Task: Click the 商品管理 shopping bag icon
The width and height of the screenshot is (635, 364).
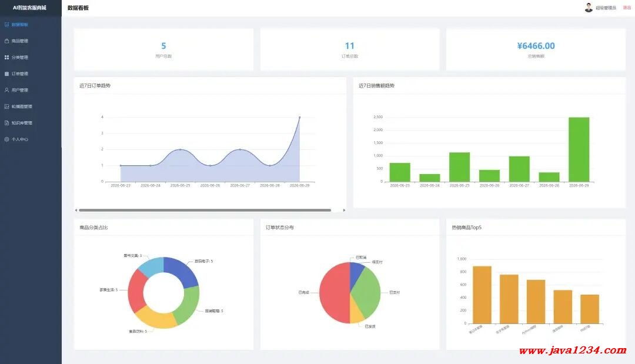Action: click(x=6, y=41)
